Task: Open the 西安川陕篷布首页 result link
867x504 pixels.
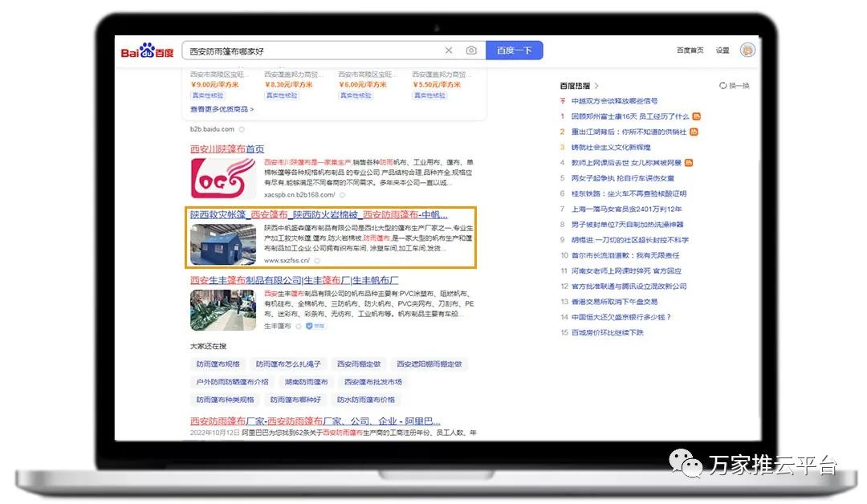Action: (x=227, y=149)
